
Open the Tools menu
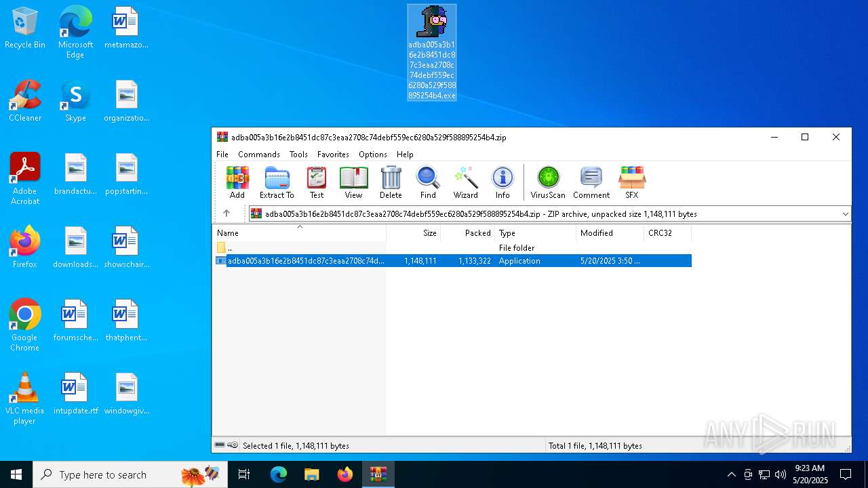click(298, 155)
